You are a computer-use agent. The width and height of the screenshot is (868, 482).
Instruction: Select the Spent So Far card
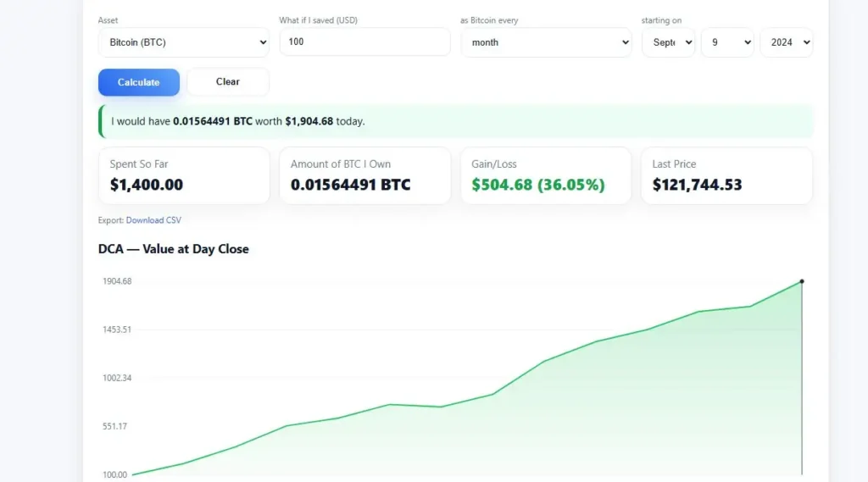[184, 175]
